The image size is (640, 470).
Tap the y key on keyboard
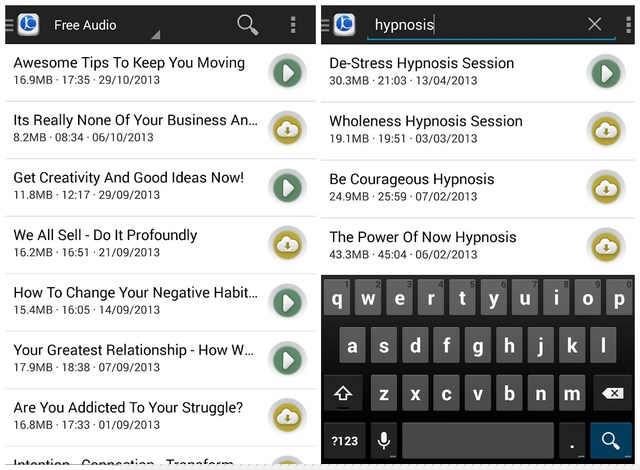493,298
